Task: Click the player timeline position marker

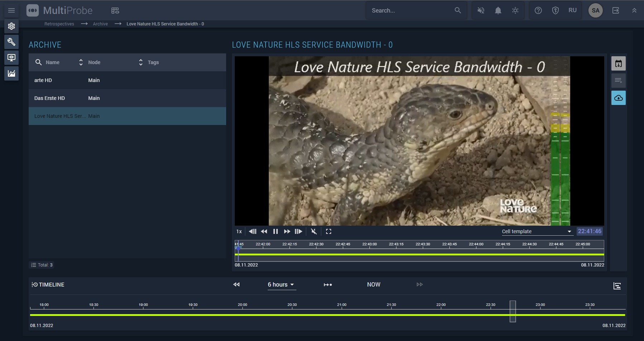Action: tap(238, 248)
